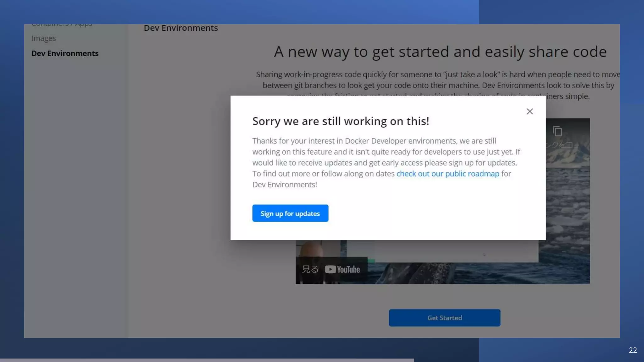Close the 'Sorry we are still working' dialog
Viewport: 644px width, 362px height.
pos(530,112)
